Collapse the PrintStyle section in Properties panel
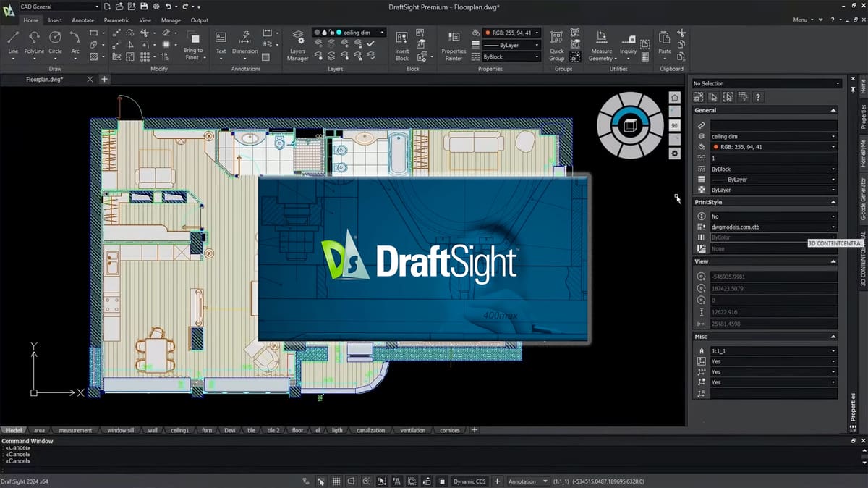868x488 pixels. [833, 202]
